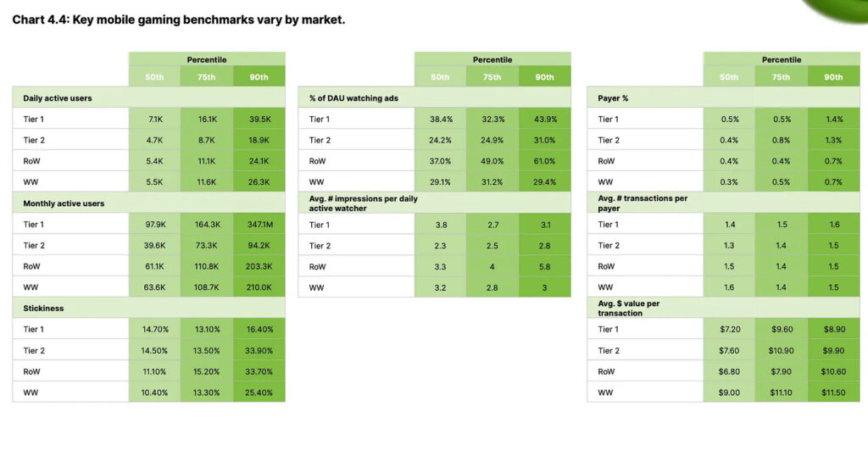Click the 5.8 RoW impressions cell
This screenshot has width=868, height=451.
pyautogui.click(x=544, y=267)
